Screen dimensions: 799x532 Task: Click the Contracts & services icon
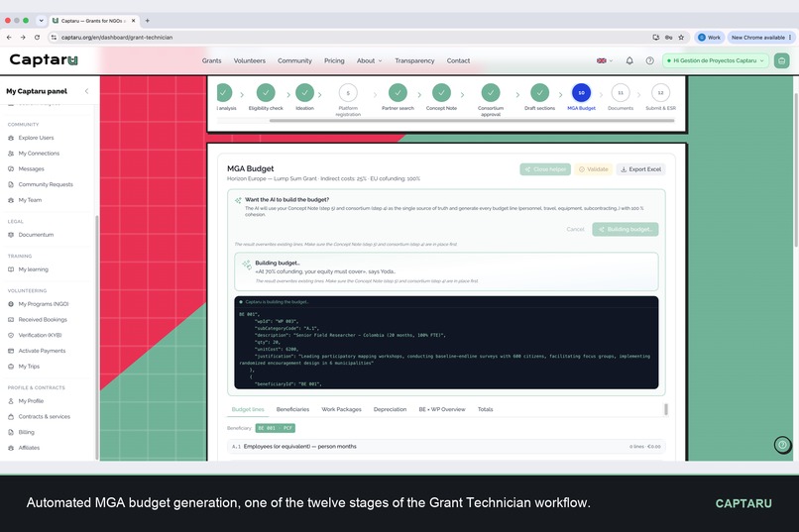click(11, 416)
